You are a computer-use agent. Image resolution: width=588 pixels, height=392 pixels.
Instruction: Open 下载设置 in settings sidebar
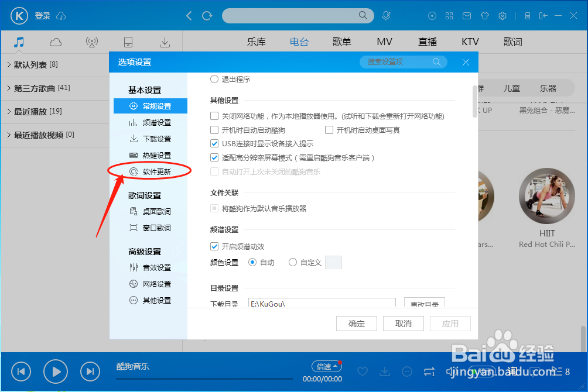(151, 139)
